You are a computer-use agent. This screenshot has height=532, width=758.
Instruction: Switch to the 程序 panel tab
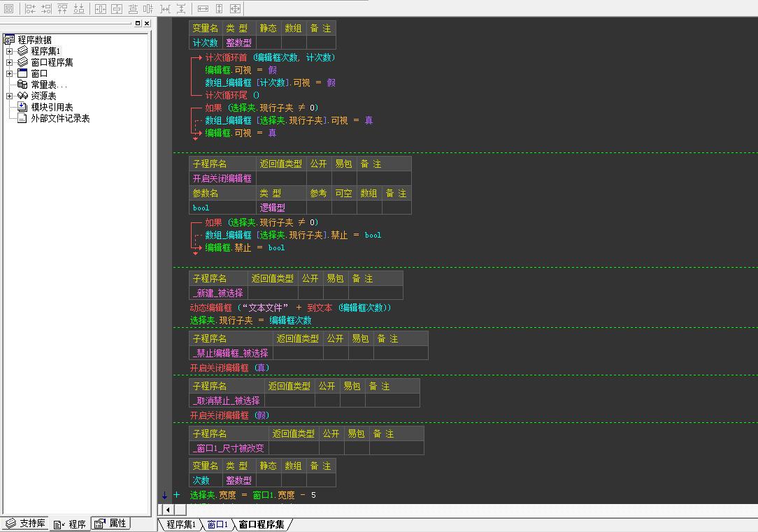(x=70, y=524)
